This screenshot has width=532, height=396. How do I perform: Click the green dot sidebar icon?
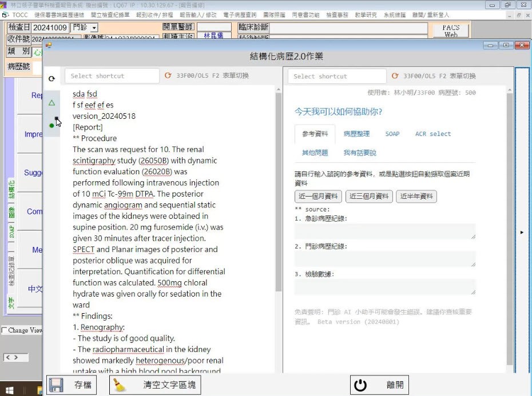[51, 125]
